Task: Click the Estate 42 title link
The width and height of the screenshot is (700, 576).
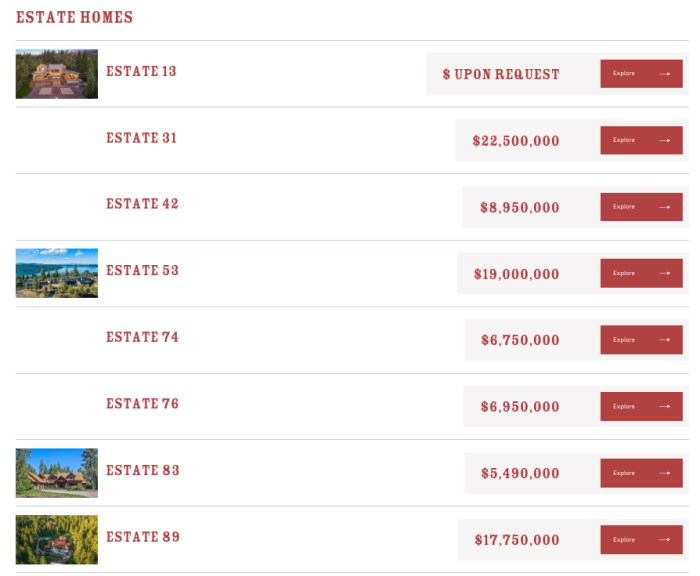Action: (142, 204)
